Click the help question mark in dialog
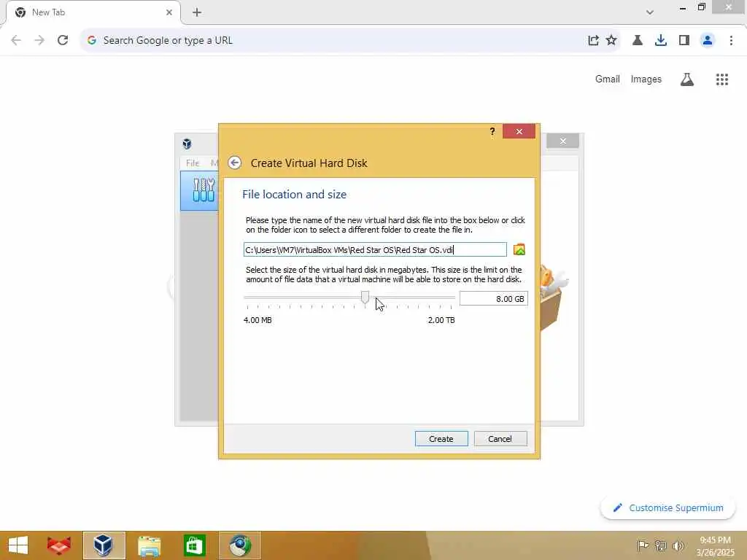Viewport: 747px width, 560px height. tap(492, 131)
